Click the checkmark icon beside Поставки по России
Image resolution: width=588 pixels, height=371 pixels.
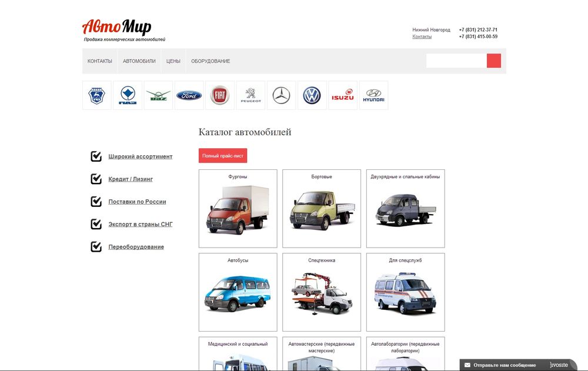coord(96,201)
